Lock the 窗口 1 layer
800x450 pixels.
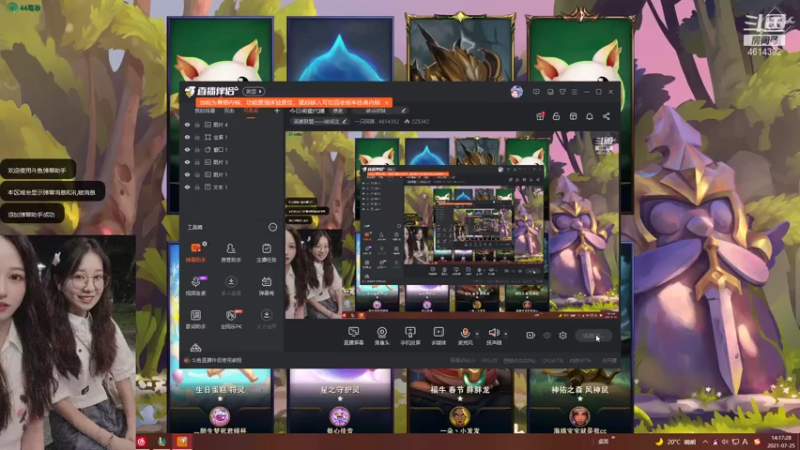(197, 149)
